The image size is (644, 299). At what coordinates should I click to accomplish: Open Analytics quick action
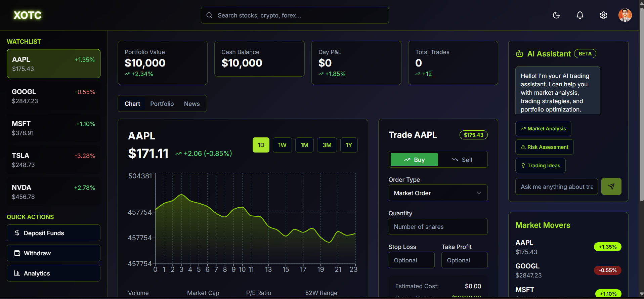[x=53, y=273]
